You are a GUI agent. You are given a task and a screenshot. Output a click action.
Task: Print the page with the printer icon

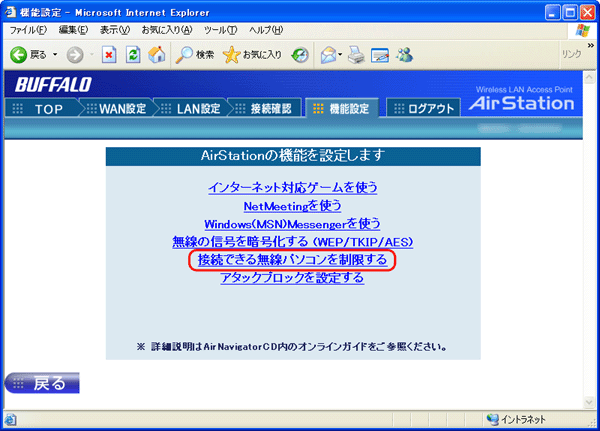pyautogui.click(x=356, y=55)
